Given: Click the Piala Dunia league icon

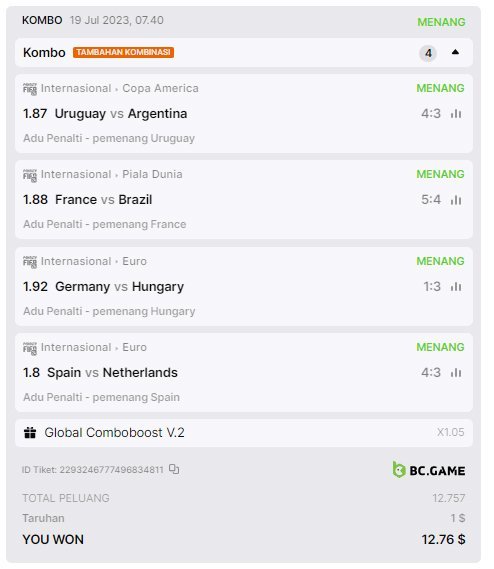Looking at the screenshot, I should point(30,175).
